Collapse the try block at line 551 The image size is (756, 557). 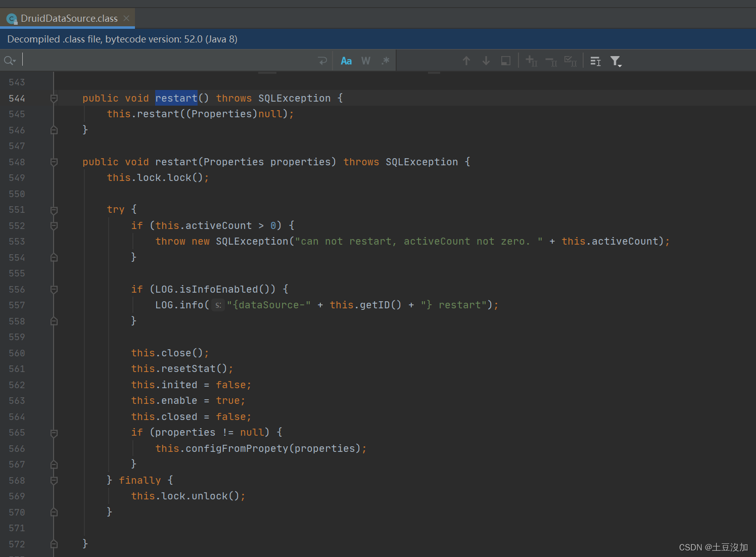point(54,210)
